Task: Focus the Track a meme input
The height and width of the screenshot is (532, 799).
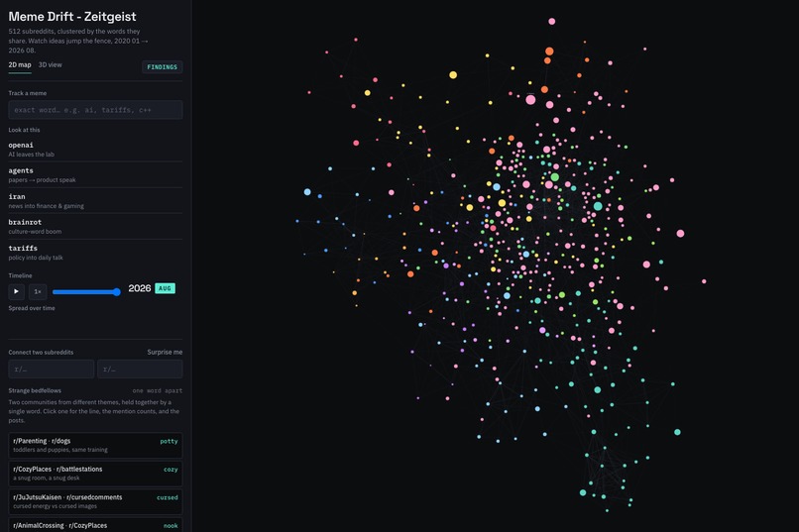Action: click(x=95, y=109)
